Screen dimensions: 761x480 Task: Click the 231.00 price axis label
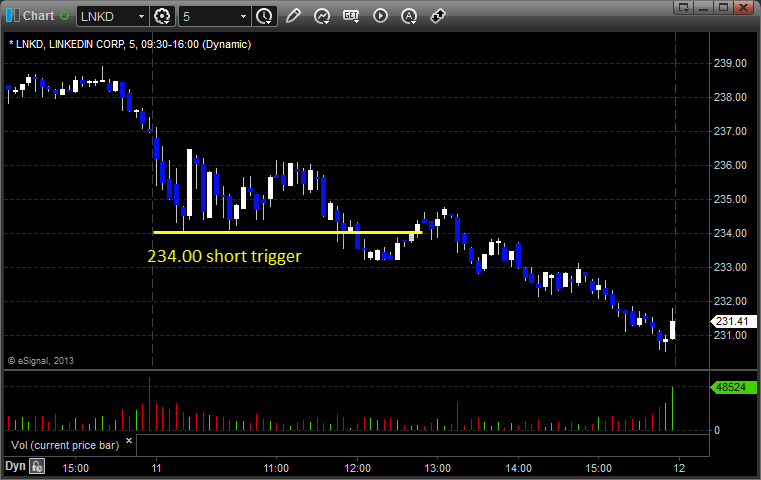point(730,335)
